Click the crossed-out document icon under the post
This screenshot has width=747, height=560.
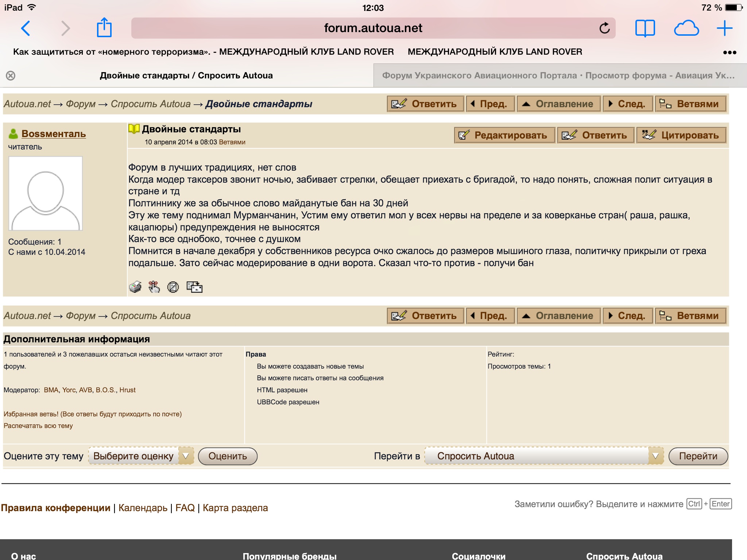coord(173,287)
